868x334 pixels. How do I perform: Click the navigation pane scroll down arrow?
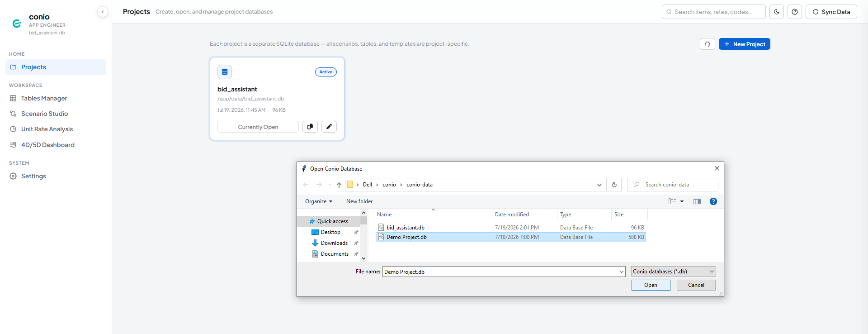[x=363, y=258]
